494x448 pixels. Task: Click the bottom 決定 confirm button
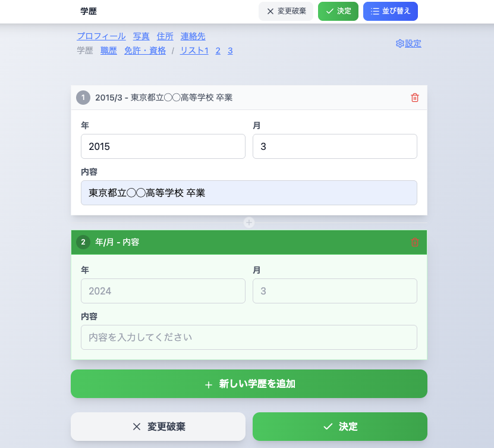(339, 427)
